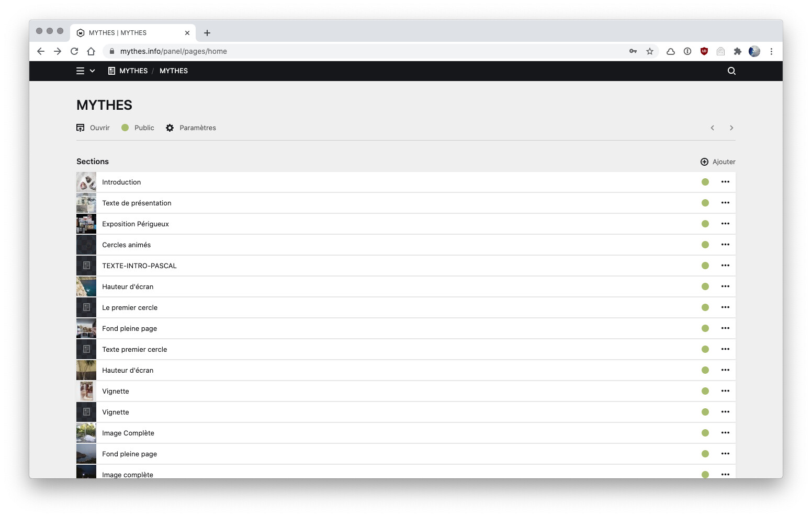Go to the browser home page
The image size is (812, 517).
91,51
